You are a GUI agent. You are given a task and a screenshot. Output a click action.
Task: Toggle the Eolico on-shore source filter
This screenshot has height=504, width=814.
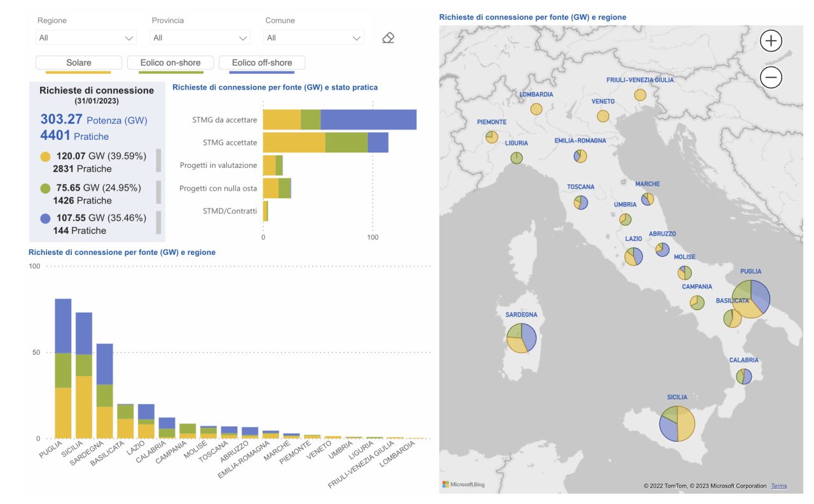[x=170, y=62]
